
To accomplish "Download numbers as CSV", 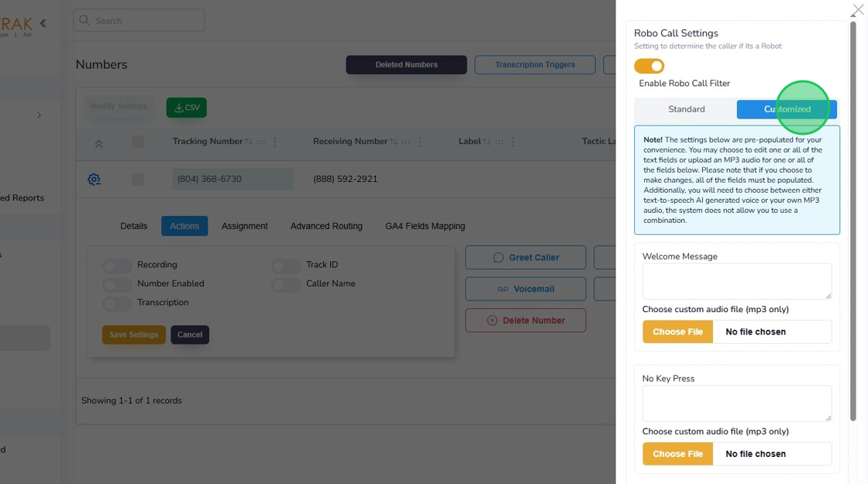I will [187, 108].
